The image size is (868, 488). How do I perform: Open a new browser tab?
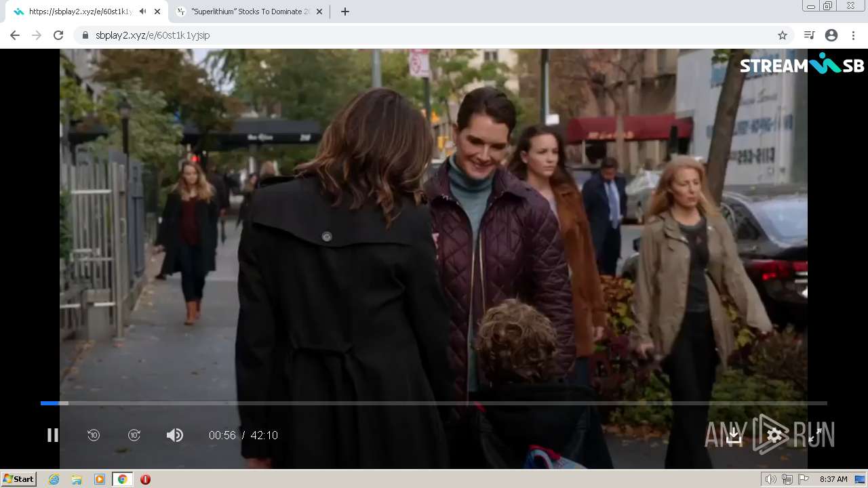(x=345, y=12)
